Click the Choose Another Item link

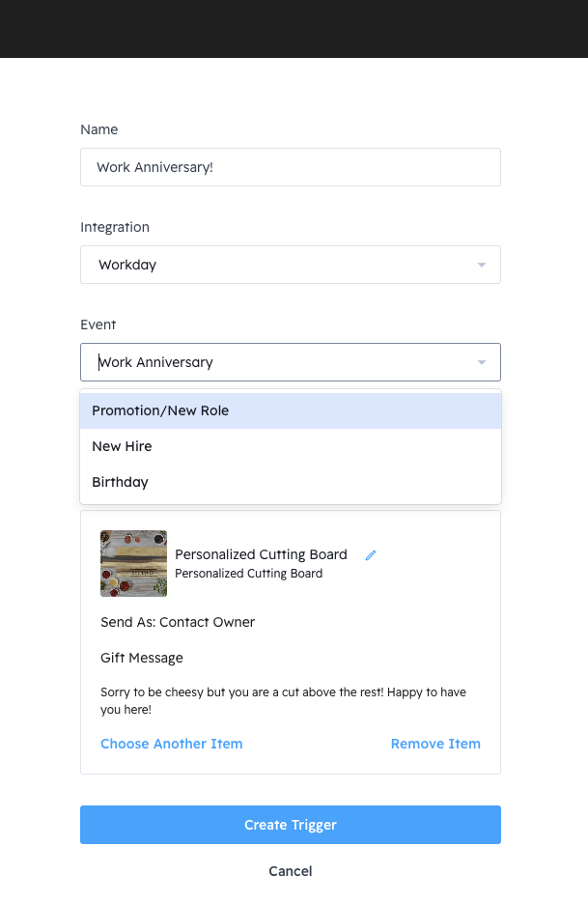172,744
